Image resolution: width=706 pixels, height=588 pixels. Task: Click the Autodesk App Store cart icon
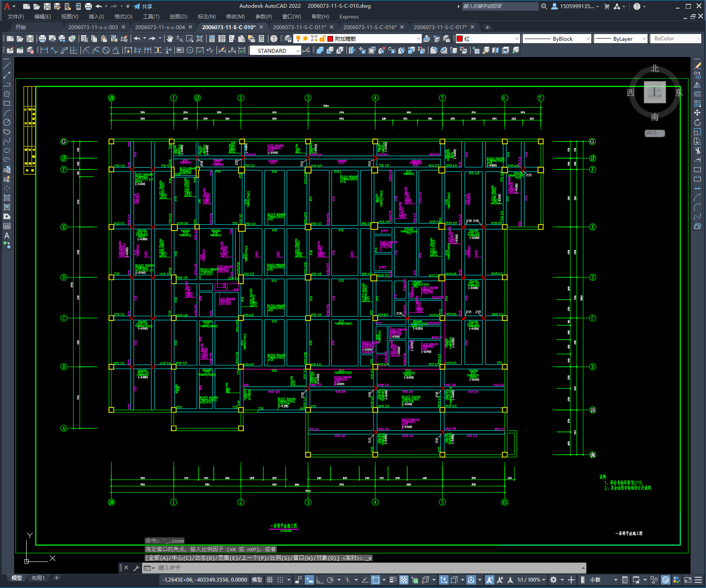(606, 6)
